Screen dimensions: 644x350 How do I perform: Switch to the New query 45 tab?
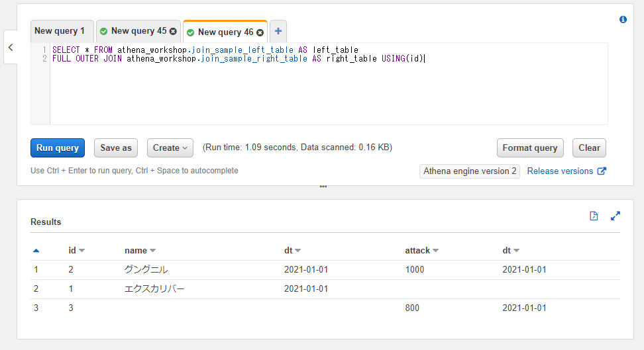138,31
